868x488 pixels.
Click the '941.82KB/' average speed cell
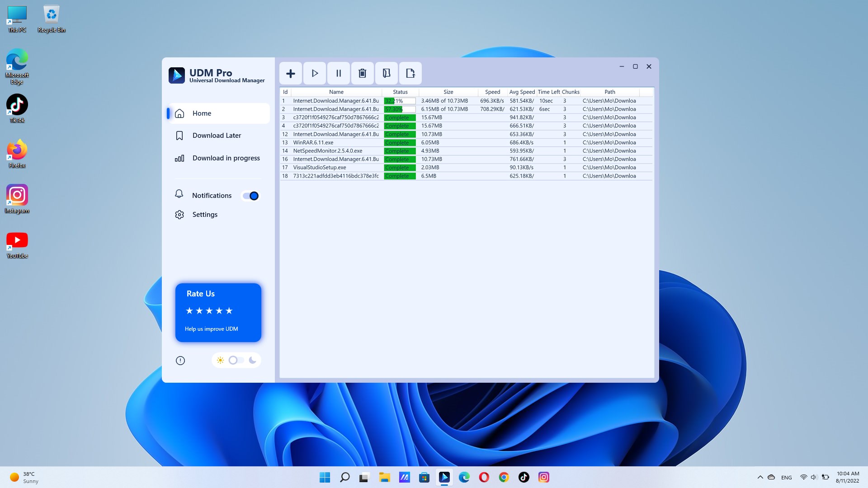coord(522,117)
